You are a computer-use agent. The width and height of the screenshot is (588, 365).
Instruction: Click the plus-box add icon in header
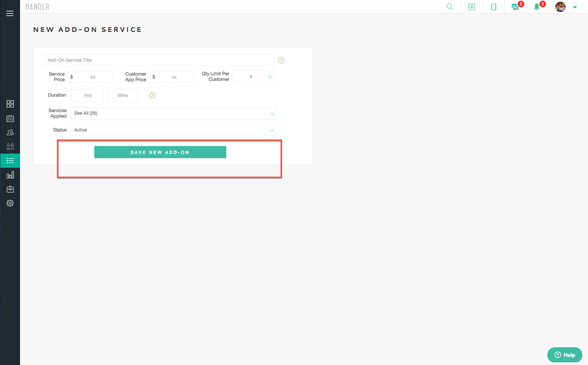click(472, 7)
